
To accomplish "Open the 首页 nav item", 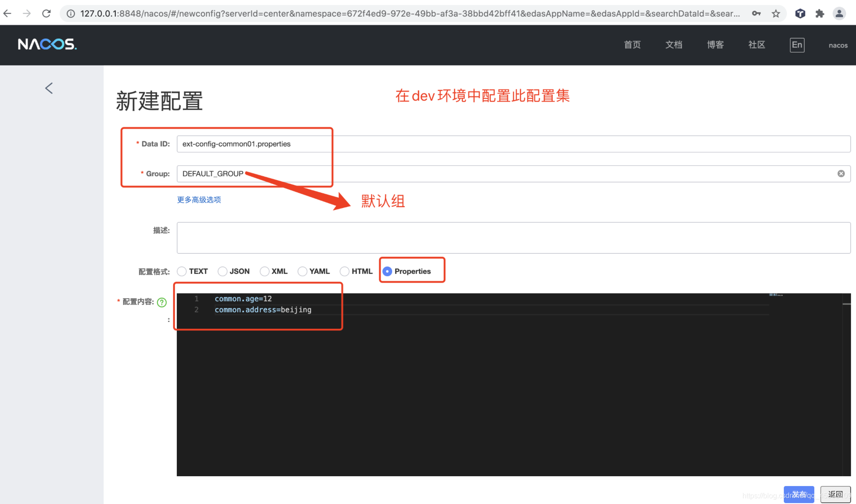I will click(632, 45).
